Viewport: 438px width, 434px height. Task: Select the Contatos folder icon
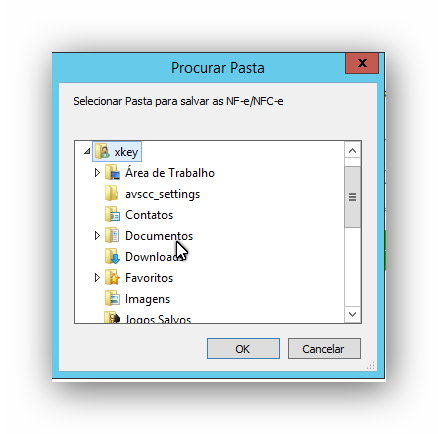coord(112,215)
